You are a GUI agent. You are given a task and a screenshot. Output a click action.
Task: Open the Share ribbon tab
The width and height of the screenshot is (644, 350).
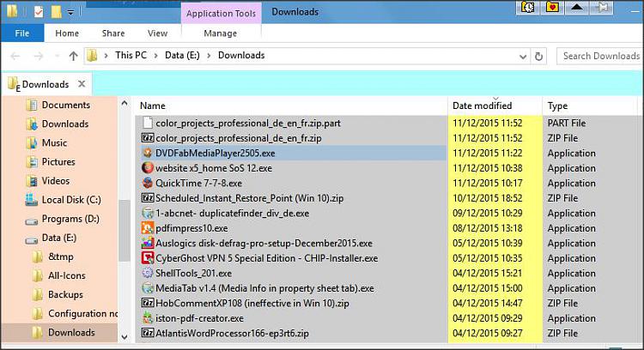pos(113,33)
